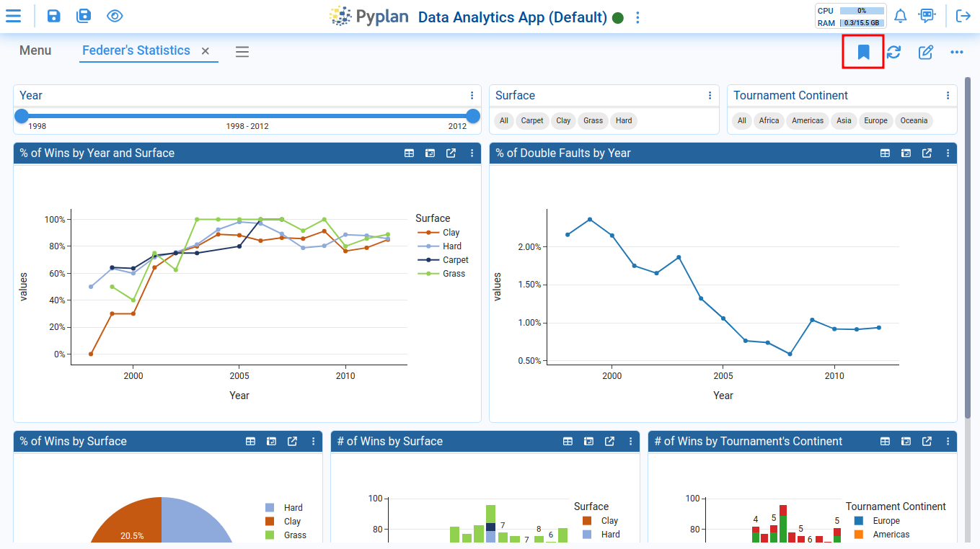Click the notifications bell icon
Viewport: 980px width, 549px height.
pos(900,16)
